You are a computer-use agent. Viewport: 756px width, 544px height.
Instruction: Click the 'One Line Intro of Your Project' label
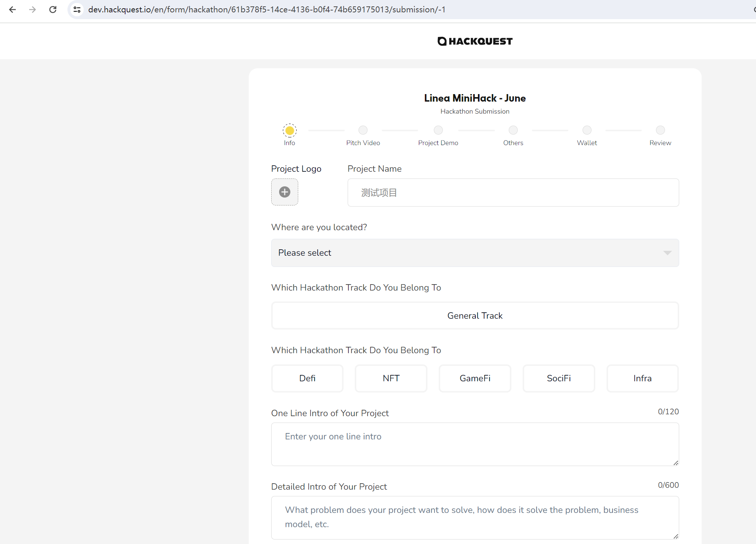330,413
